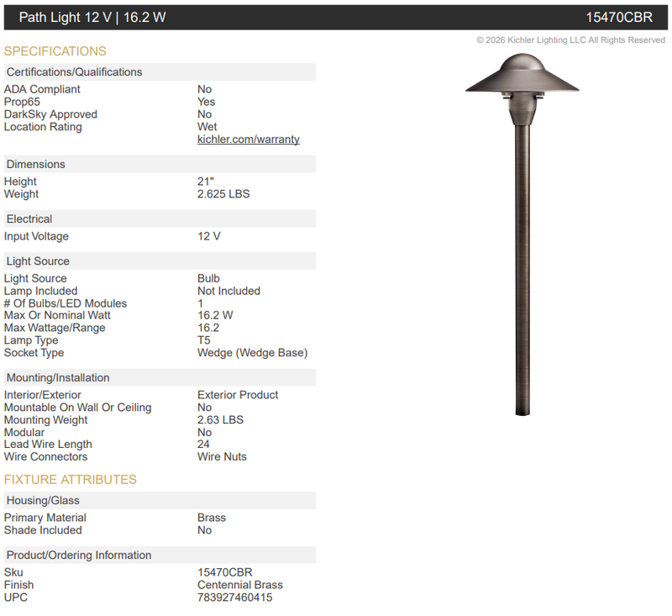
Task: Click the Interior/Exterior value Exterior Product
Action: click(238, 395)
